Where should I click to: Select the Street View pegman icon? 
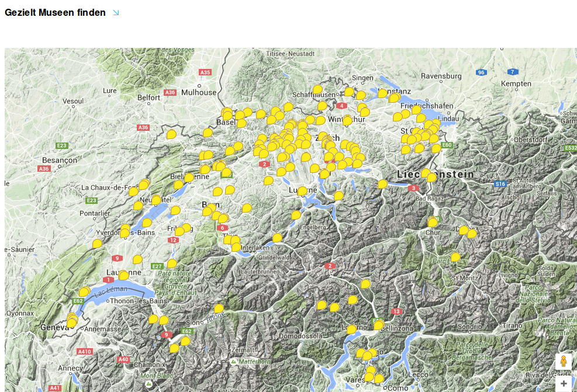[563, 361]
